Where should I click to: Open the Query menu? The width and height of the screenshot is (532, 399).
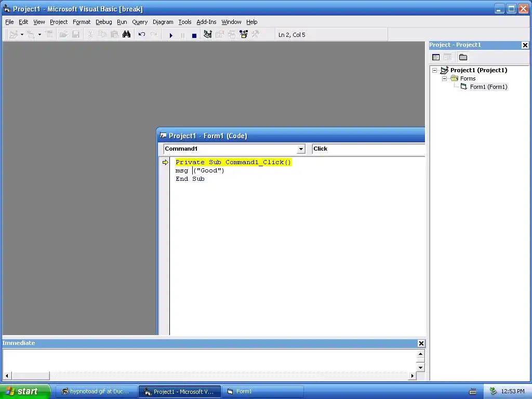[140, 22]
